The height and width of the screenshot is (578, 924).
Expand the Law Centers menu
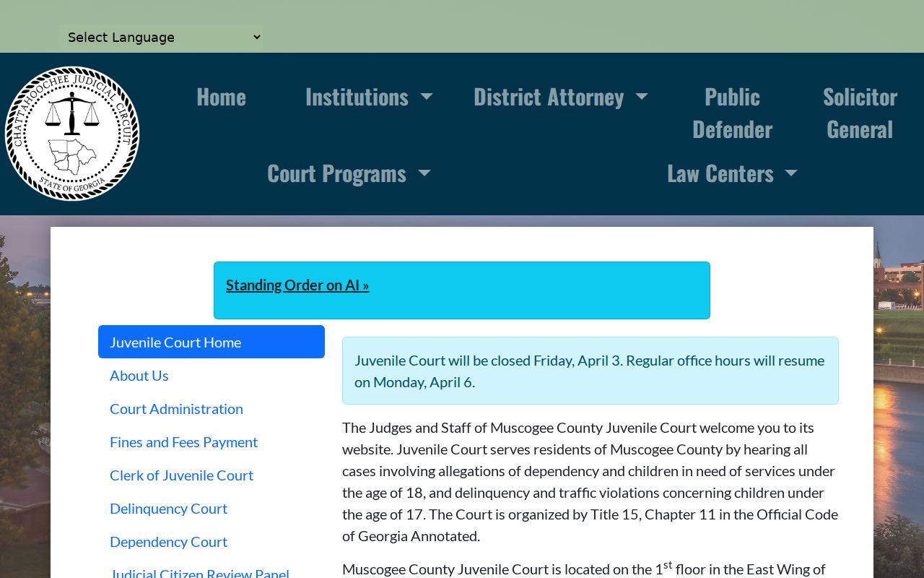click(732, 173)
